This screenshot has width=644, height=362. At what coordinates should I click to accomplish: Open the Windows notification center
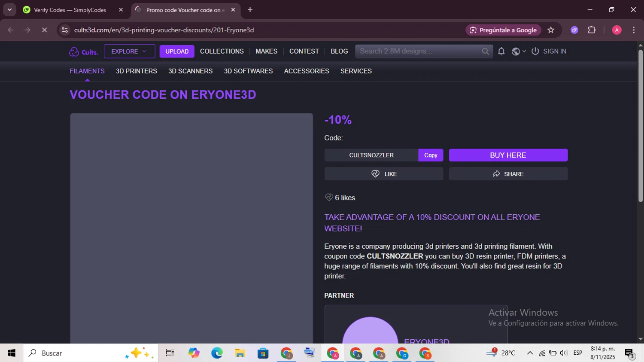tap(629, 353)
